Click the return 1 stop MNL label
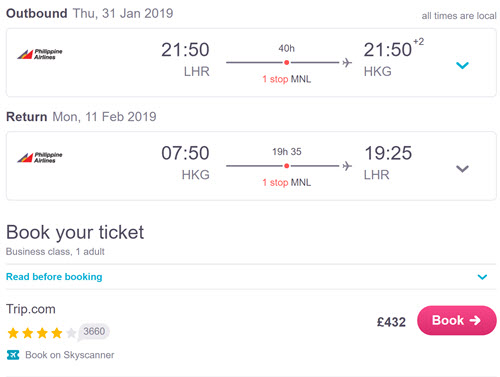This screenshot has height=377, width=500. click(286, 183)
